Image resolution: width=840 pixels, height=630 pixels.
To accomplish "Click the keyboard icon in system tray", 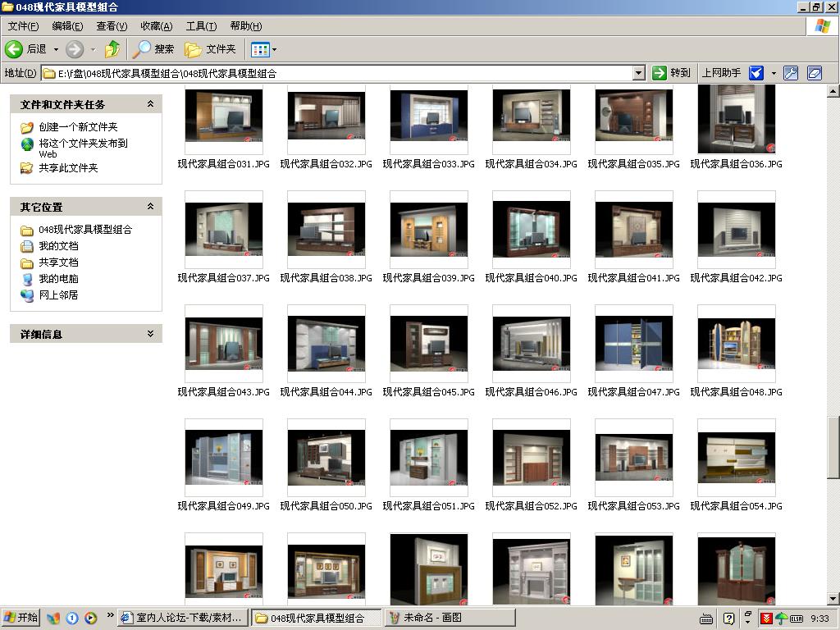I will (706, 619).
